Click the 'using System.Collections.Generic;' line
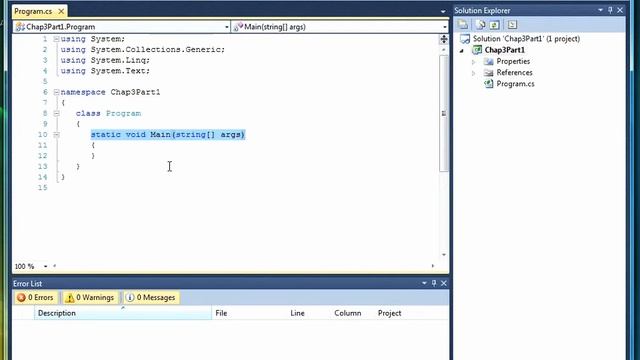 [x=143, y=50]
